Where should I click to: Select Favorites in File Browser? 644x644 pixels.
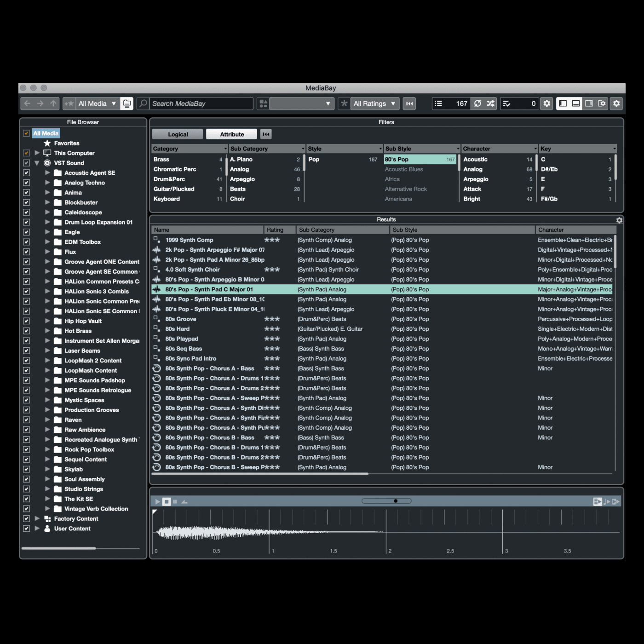point(67,144)
